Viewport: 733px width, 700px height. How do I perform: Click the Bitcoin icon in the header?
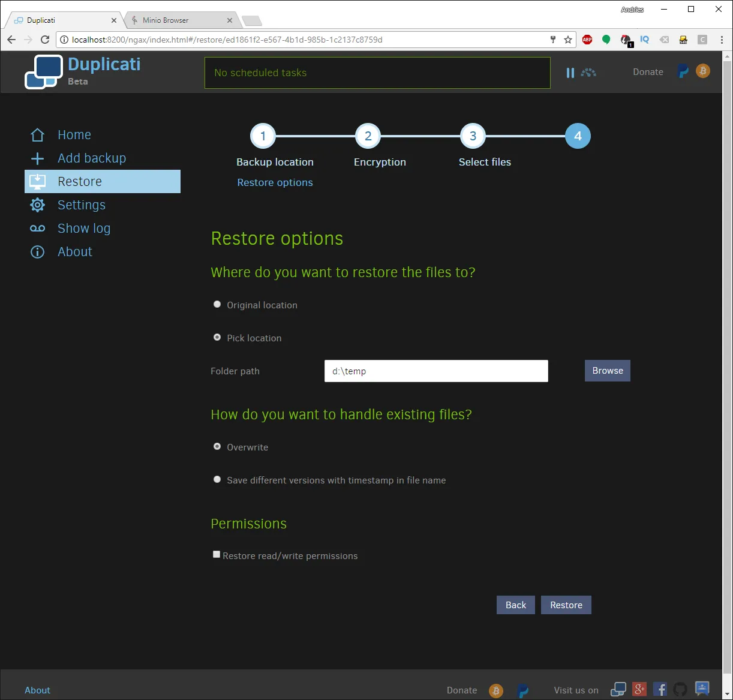(702, 71)
